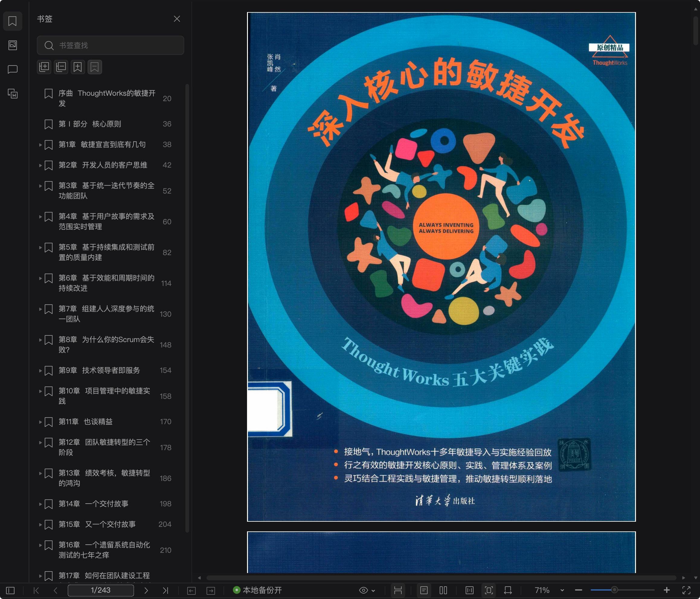Expand the 第9章 技术领导者即服务 bookmark
This screenshot has width=700, height=599.
click(40, 371)
